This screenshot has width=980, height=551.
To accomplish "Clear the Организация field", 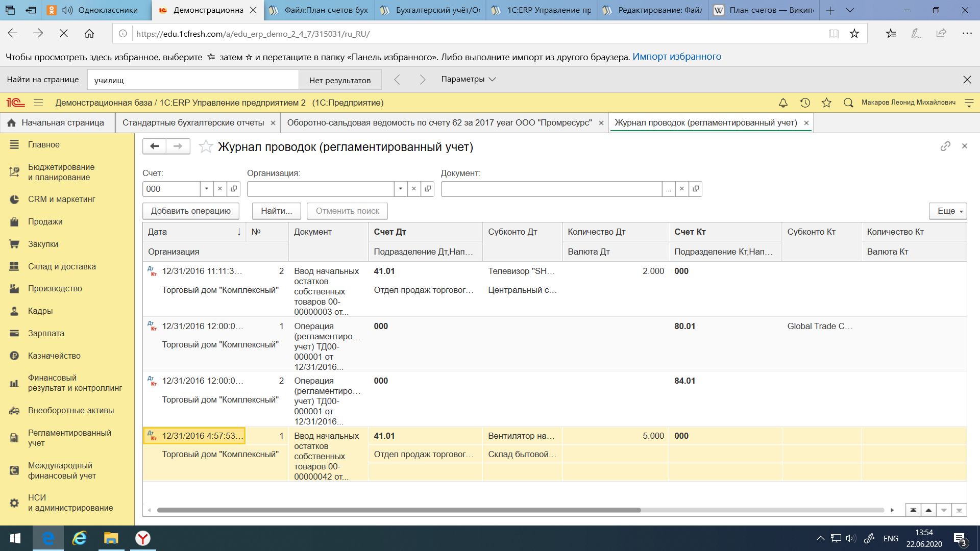I will [x=414, y=189].
